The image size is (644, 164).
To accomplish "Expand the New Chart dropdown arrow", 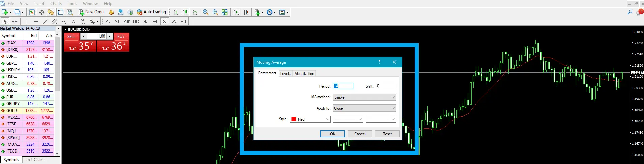I will 10,12.
